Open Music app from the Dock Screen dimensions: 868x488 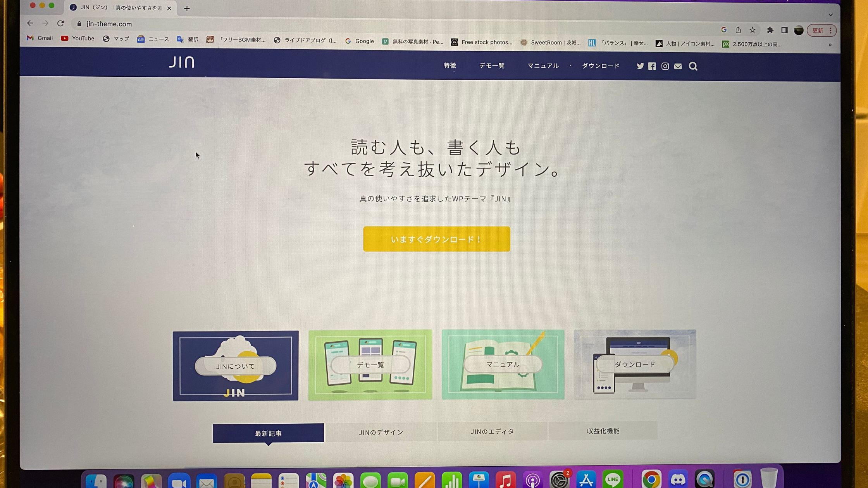[x=505, y=480]
